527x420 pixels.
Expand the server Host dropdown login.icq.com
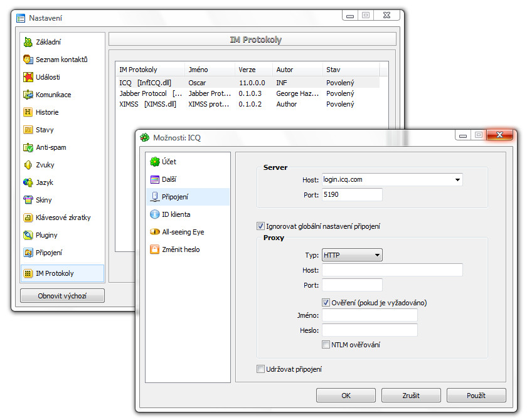click(x=457, y=180)
